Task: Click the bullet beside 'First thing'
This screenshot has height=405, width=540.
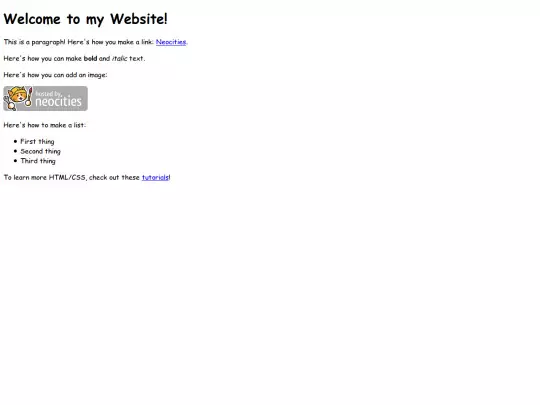Action: [x=15, y=141]
